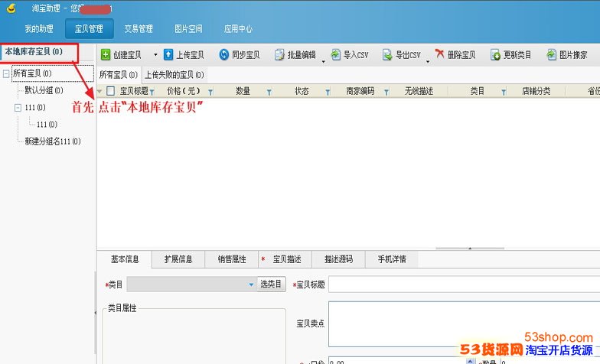The height and width of the screenshot is (364, 600).
Task: Click the 同步宝贝 sync icon
Action: click(223, 55)
